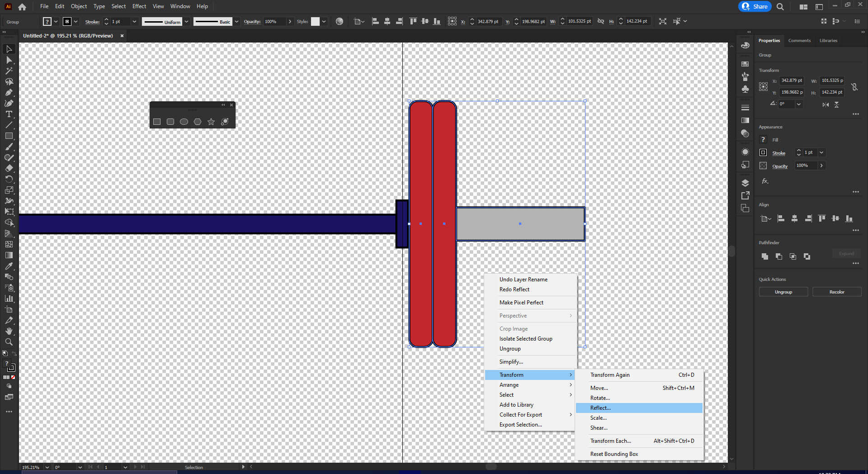Image resolution: width=868 pixels, height=474 pixels.
Task: Open the rotation angle dropdown in Properties
Action: 799,104
